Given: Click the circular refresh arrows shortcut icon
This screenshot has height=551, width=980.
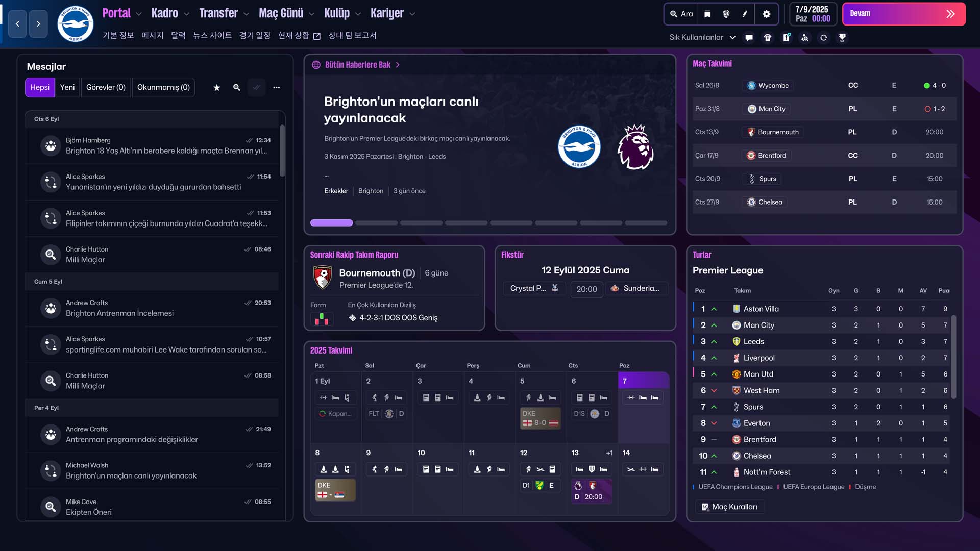Looking at the screenshot, I should pyautogui.click(x=823, y=37).
